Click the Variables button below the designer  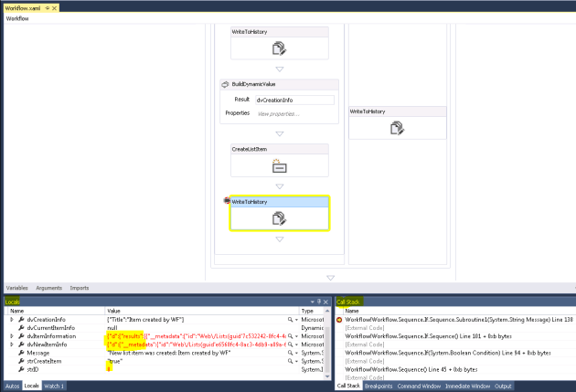(x=17, y=287)
